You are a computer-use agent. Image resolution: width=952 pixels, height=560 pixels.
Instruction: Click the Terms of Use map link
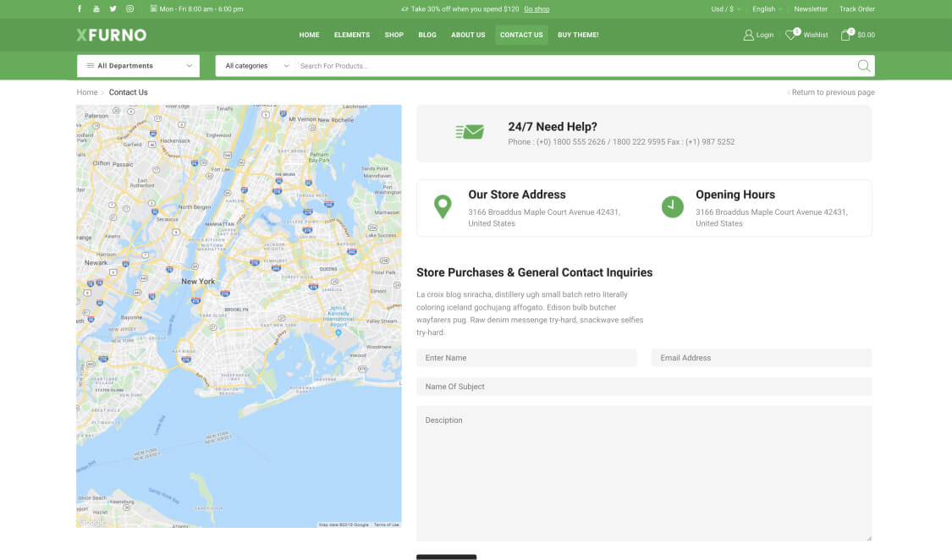386,524
